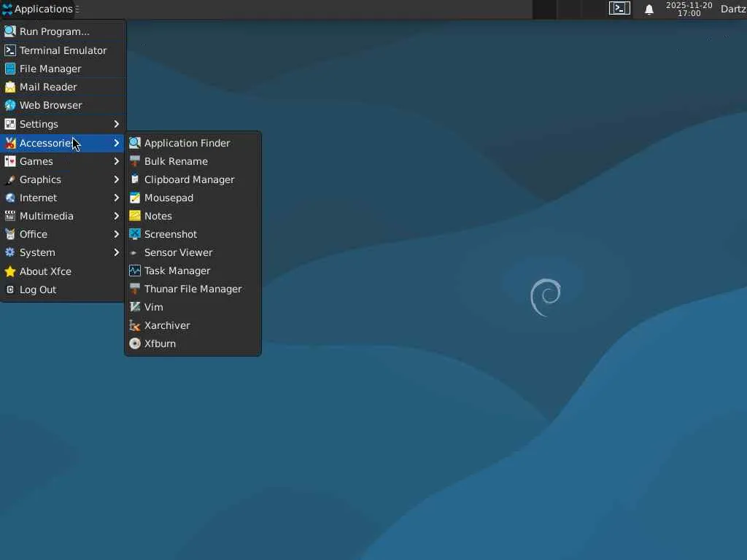Select the "Vim" label text
The height and width of the screenshot is (560, 747).
(x=153, y=307)
